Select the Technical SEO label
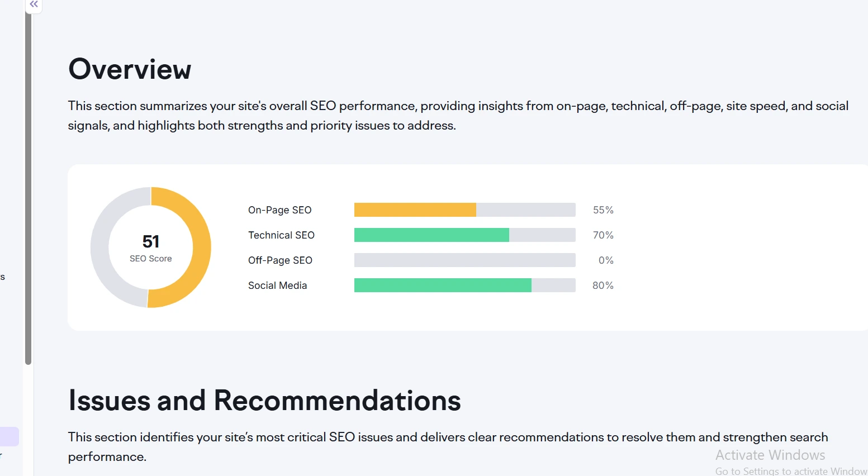Image resolution: width=868 pixels, height=476 pixels. (281, 235)
